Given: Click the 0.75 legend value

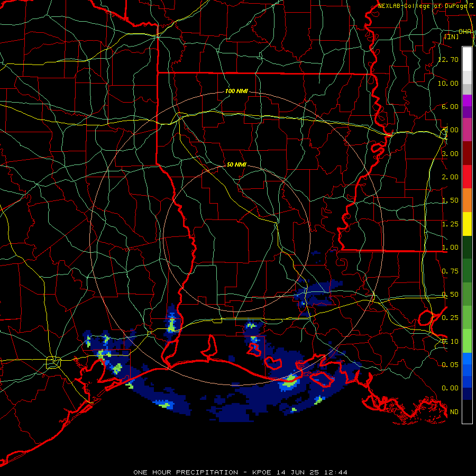Looking at the screenshot, I should tap(450, 271).
